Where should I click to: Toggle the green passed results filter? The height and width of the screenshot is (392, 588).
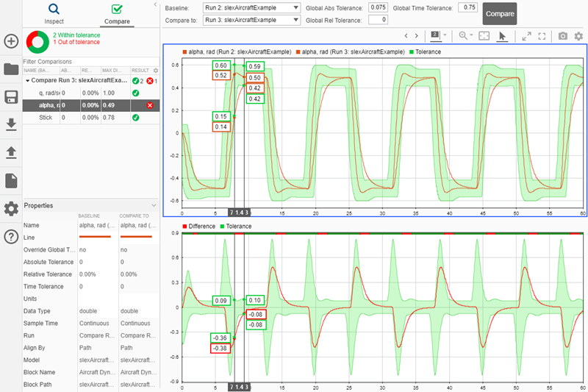click(135, 81)
